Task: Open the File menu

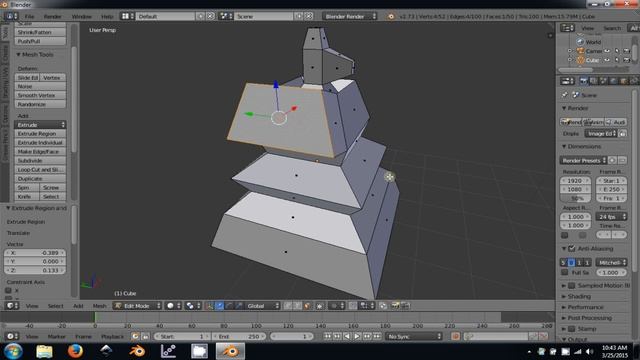Action: coord(29,16)
